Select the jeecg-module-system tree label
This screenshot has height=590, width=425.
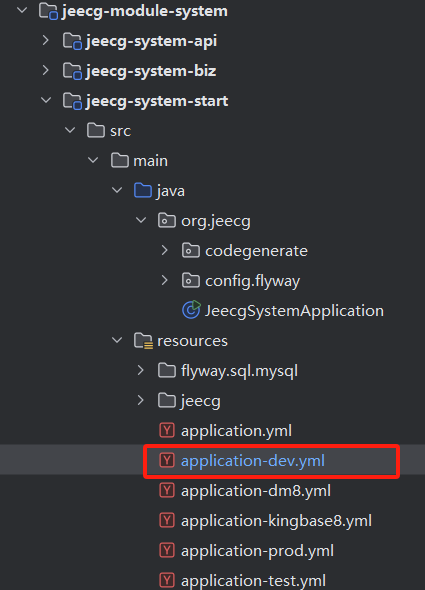[x=145, y=11]
